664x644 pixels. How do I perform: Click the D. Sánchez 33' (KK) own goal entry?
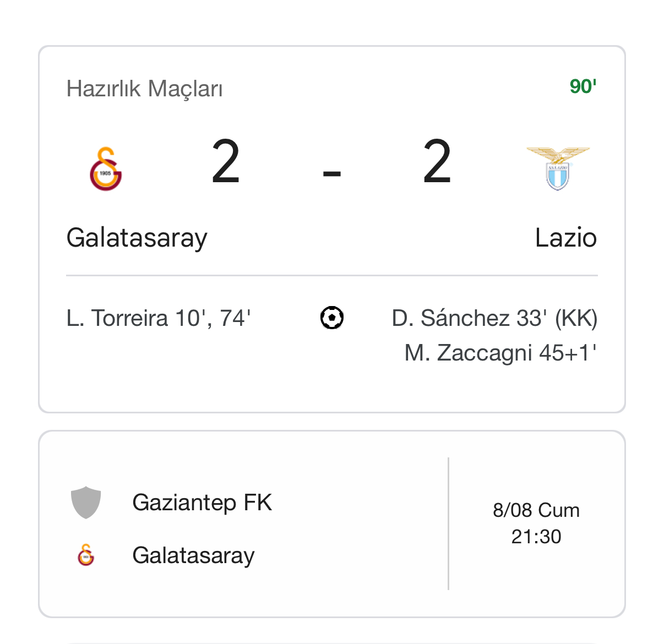(494, 318)
